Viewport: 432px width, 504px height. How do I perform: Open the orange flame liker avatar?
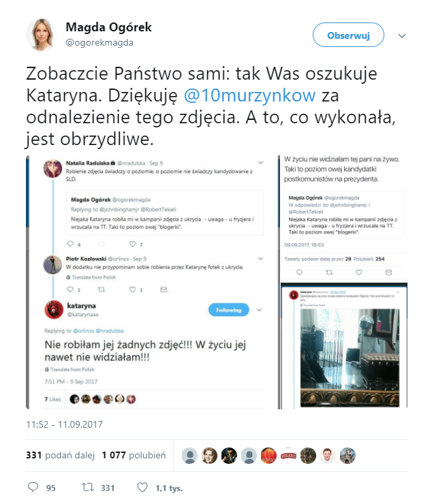(x=268, y=456)
